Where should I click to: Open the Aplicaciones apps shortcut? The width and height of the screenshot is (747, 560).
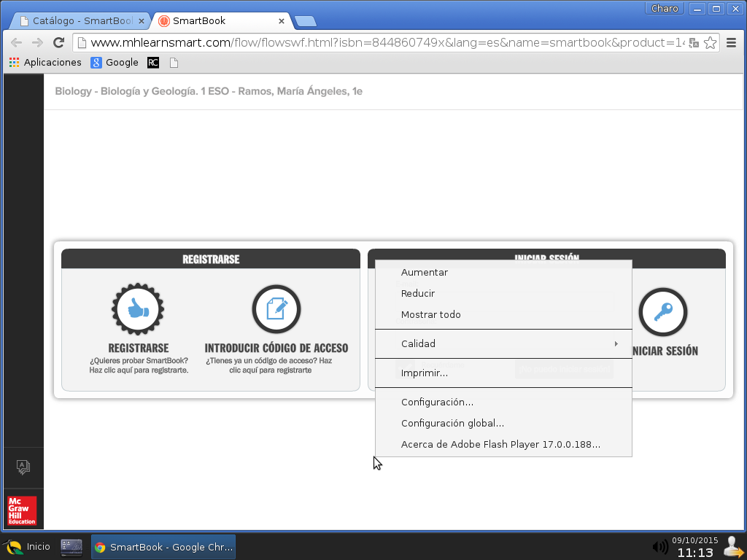coord(45,63)
